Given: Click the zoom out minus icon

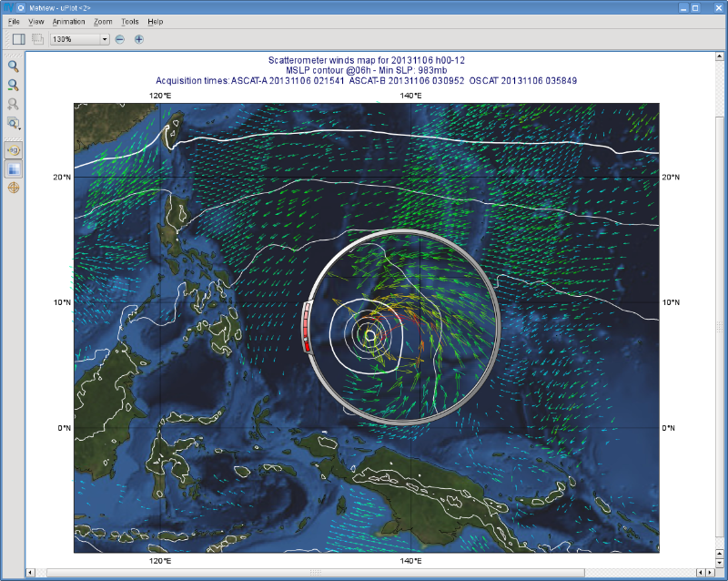Looking at the screenshot, I should click(120, 39).
